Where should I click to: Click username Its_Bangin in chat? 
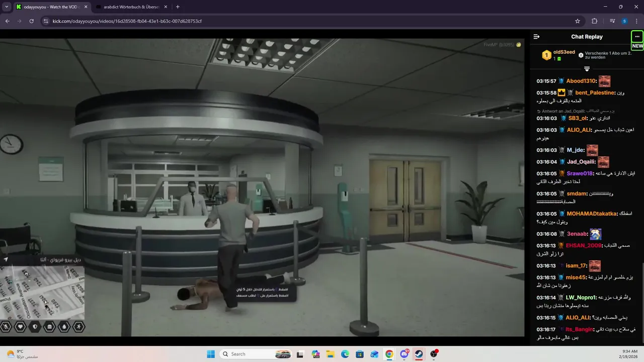click(580, 329)
